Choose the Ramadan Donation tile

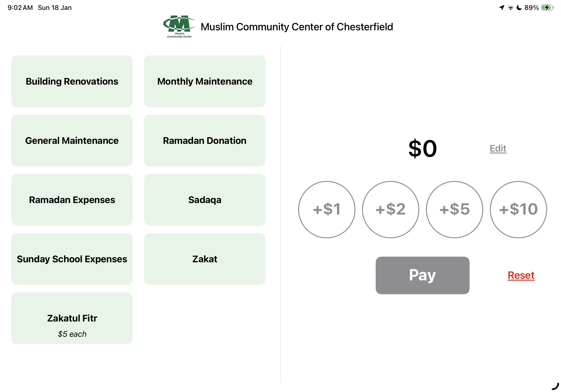tap(205, 141)
